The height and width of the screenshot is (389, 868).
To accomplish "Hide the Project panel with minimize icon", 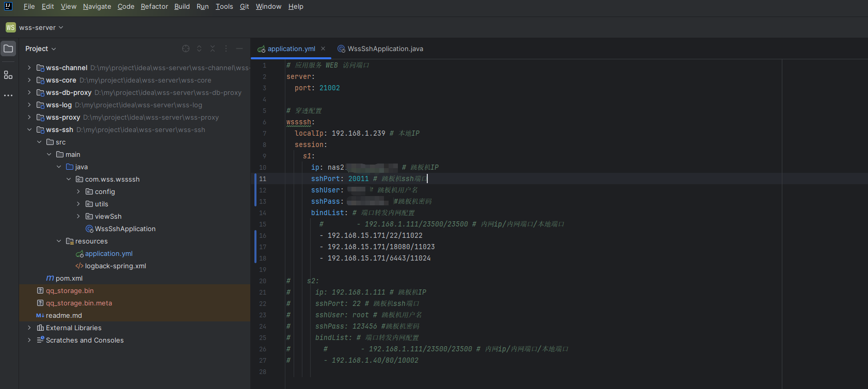I will point(239,48).
